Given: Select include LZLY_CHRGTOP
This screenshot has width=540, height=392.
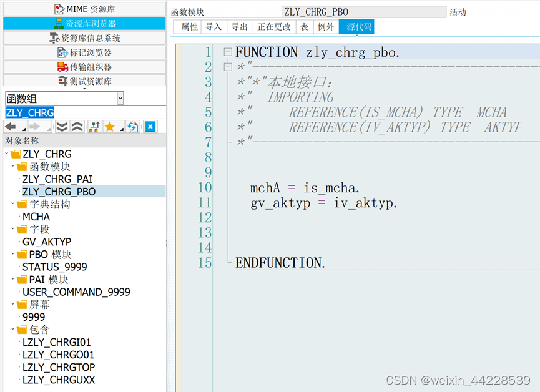Looking at the screenshot, I should [59, 367].
